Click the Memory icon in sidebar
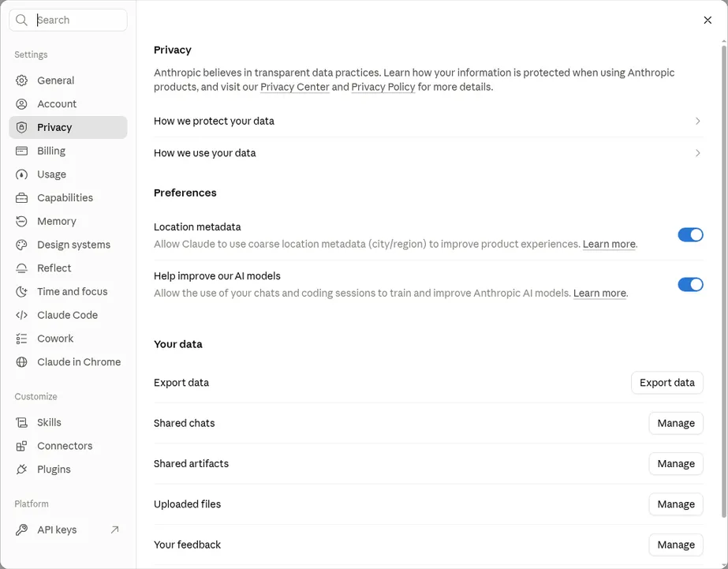 pyautogui.click(x=21, y=222)
